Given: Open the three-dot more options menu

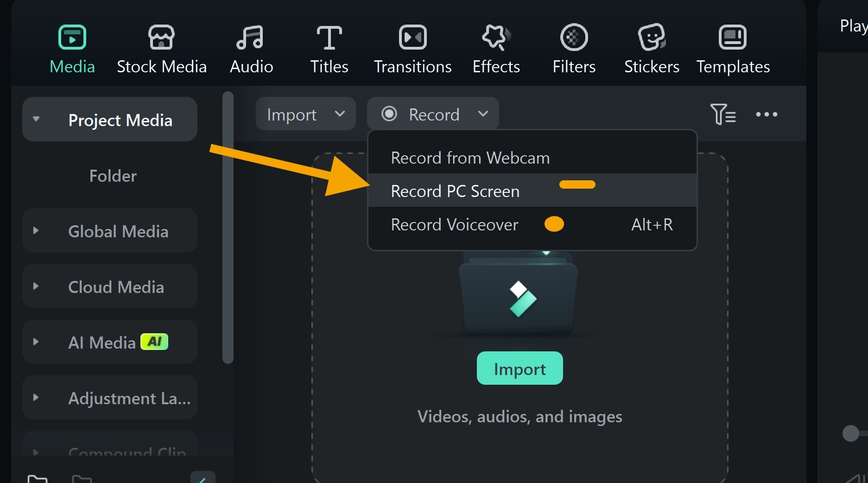Looking at the screenshot, I should [767, 114].
